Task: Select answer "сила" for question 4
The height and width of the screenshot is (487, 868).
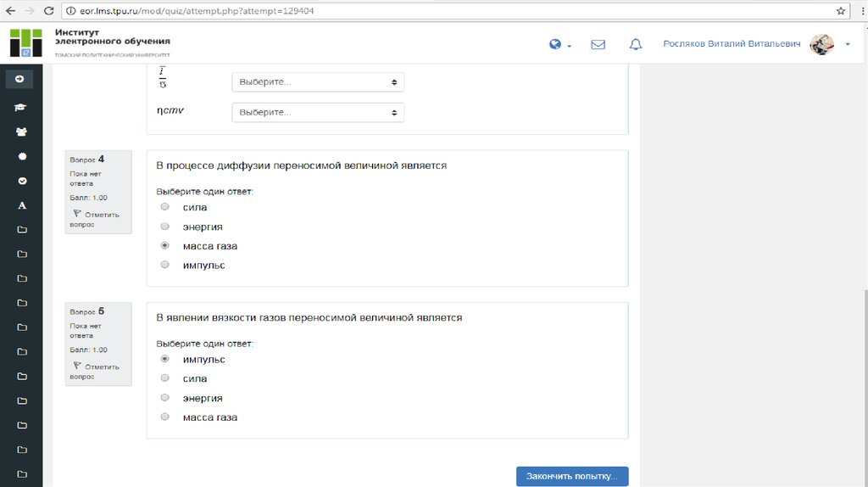Action: pyautogui.click(x=165, y=207)
